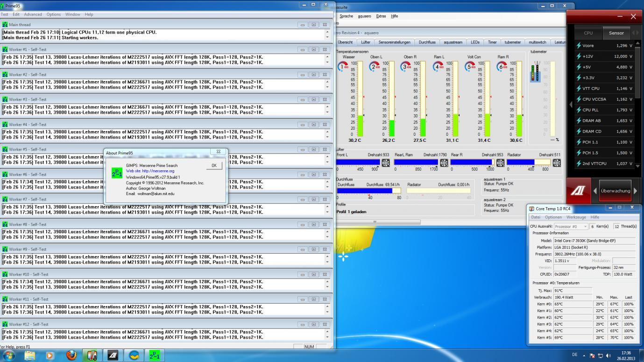Screen dimensions: 644x362
Task: Open Prime95 Window menu
Action: (x=72, y=14)
